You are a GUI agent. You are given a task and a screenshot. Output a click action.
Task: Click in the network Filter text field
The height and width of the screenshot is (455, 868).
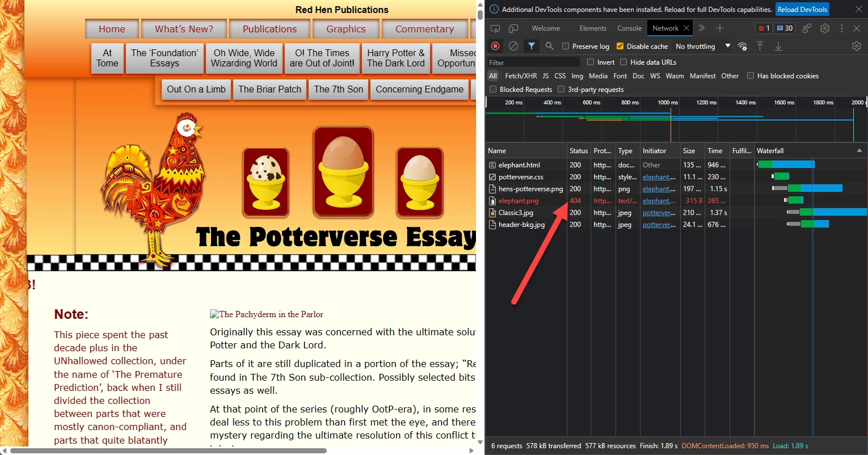click(x=533, y=62)
